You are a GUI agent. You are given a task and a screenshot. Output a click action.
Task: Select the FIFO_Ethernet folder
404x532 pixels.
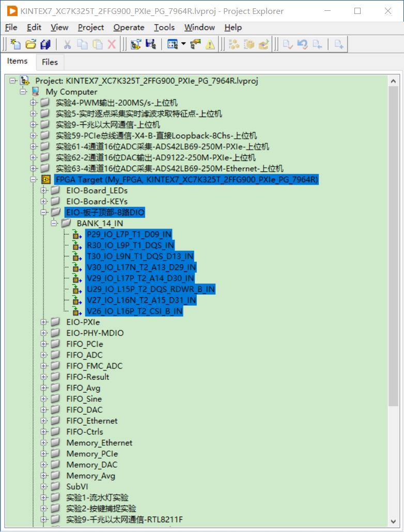click(x=92, y=421)
